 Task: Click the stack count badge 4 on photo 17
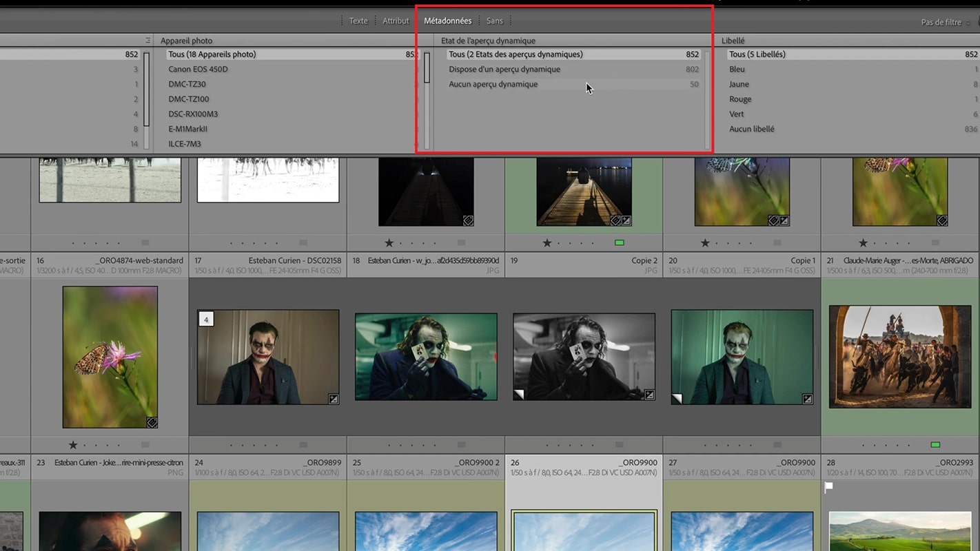(x=205, y=318)
